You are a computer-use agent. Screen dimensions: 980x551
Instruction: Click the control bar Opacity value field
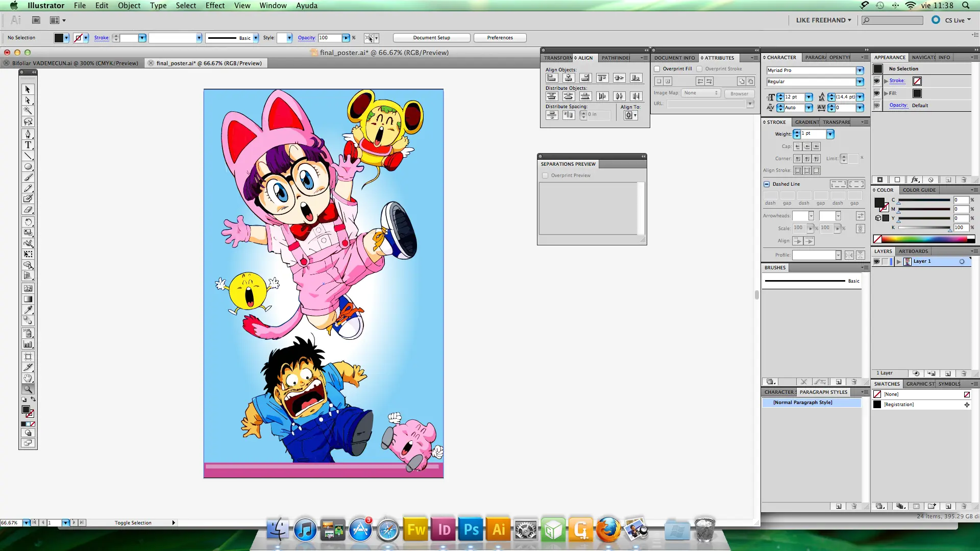(330, 38)
